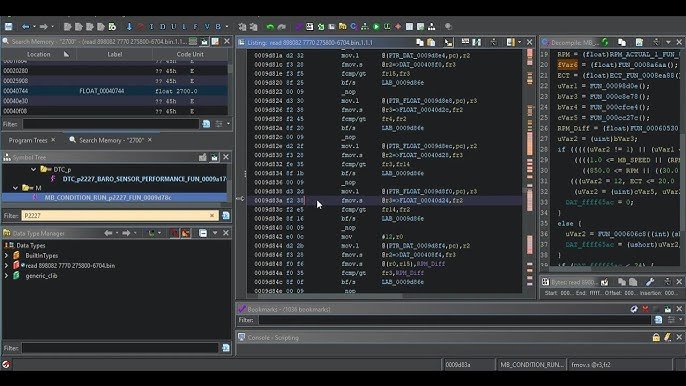The image size is (686, 386).
Task: Open Script Manager green play icon
Action: point(376,27)
